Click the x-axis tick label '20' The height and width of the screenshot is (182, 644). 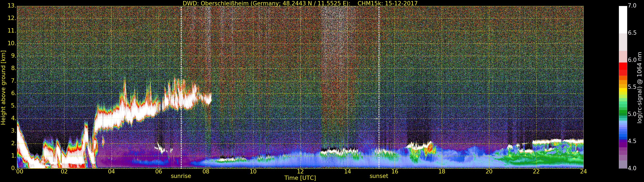coord(489,171)
